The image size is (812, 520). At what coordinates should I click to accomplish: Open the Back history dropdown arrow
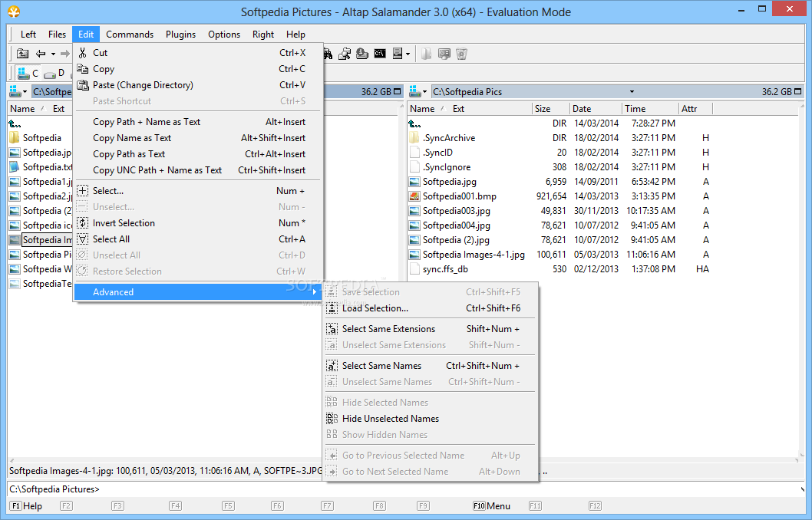(53, 54)
